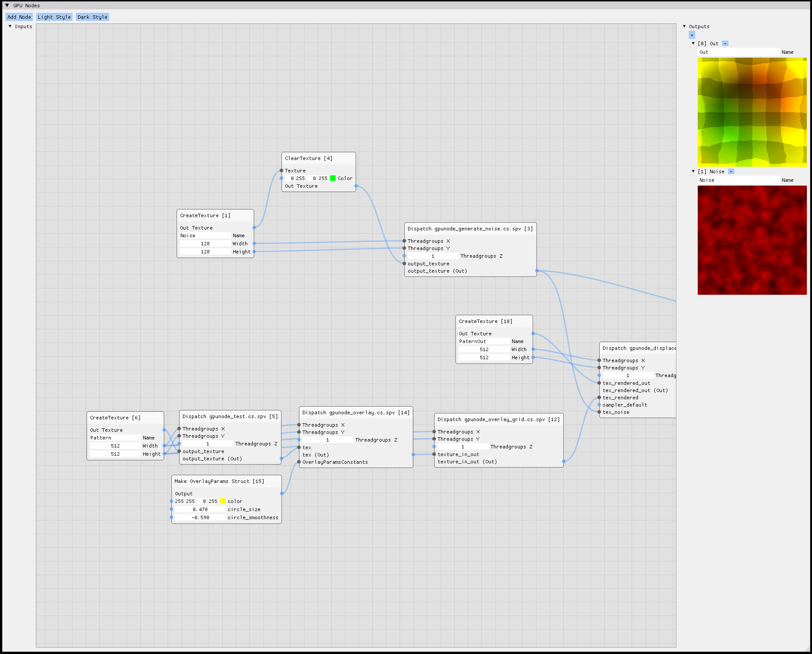Click Output pin of Make OverlayParams Struct
Screen dimensions: 812x654
tap(282, 494)
